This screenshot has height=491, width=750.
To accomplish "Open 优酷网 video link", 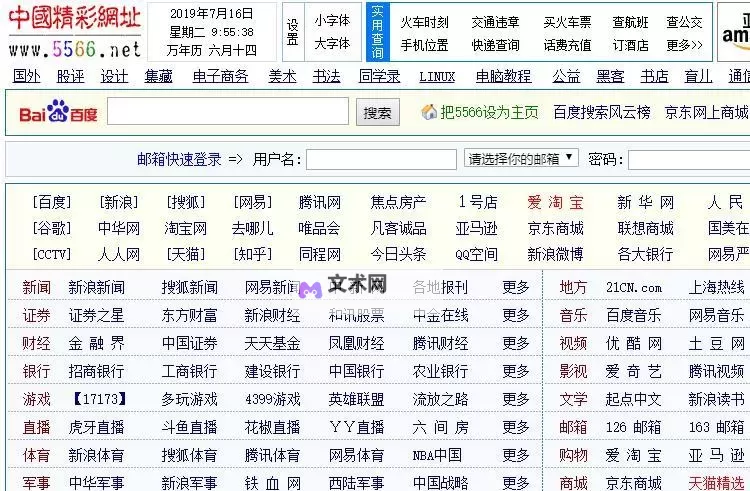I will (x=634, y=343).
